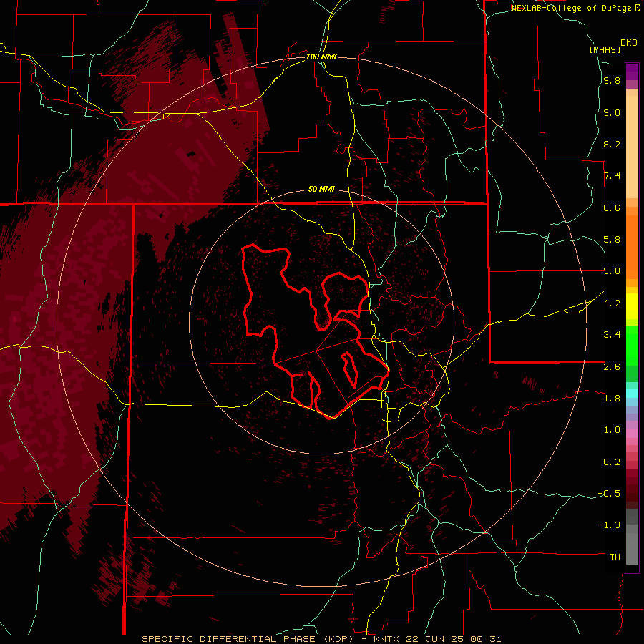Click the 1.8 legend value
The width and height of the screenshot is (644, 644).
612,399
